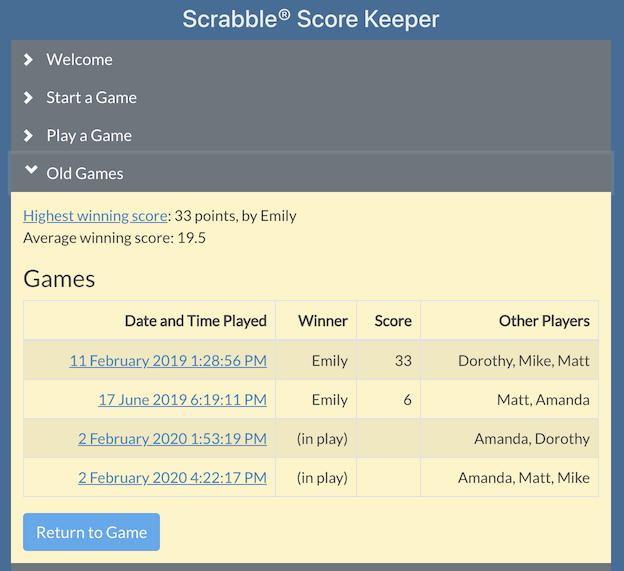624x571 pixels.
Task: Select the Old Games label
Action: [x=85, y=173]
